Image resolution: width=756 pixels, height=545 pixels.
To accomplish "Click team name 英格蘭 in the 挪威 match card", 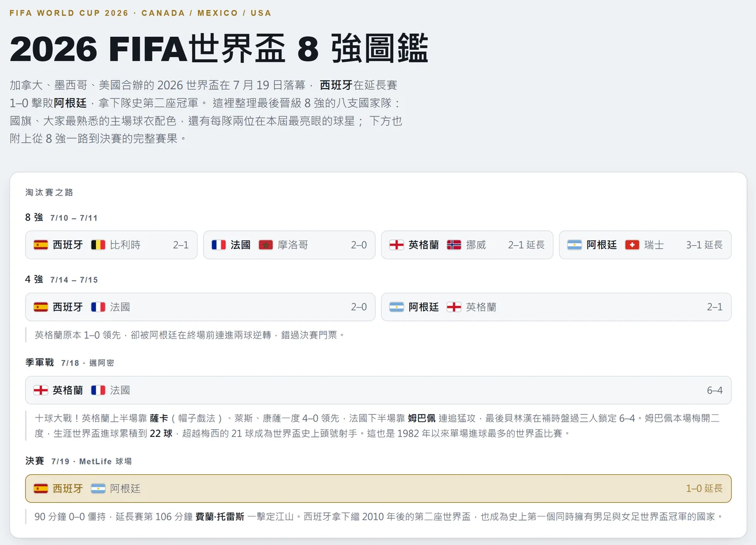I will point(423,245).
